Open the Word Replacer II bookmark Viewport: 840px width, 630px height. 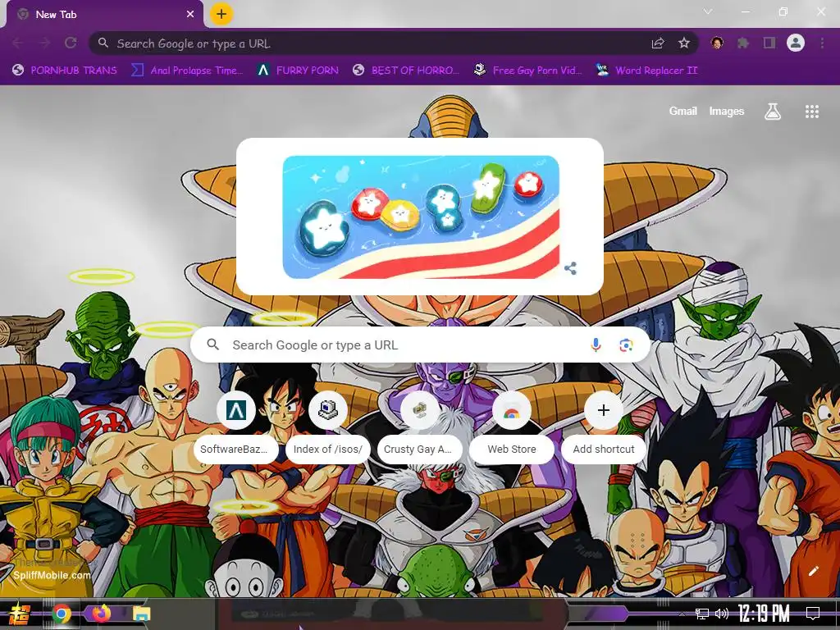click(x=647, y=71)
